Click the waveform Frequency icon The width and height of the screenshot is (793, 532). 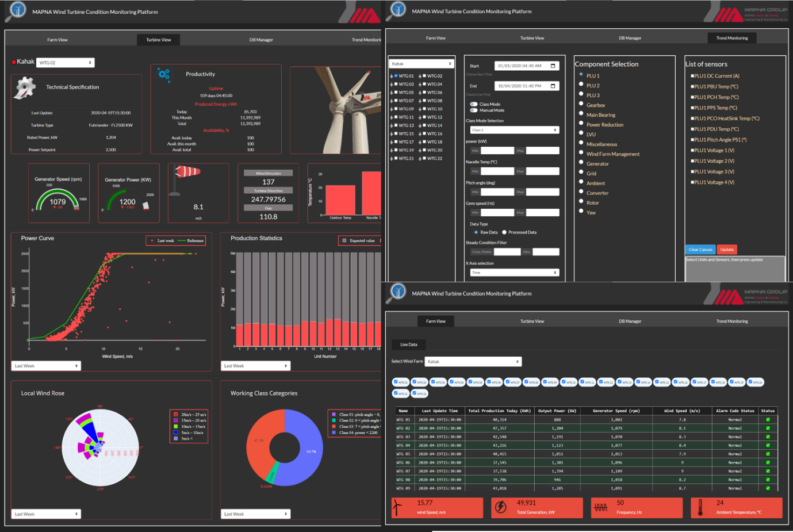pos(600,507)
